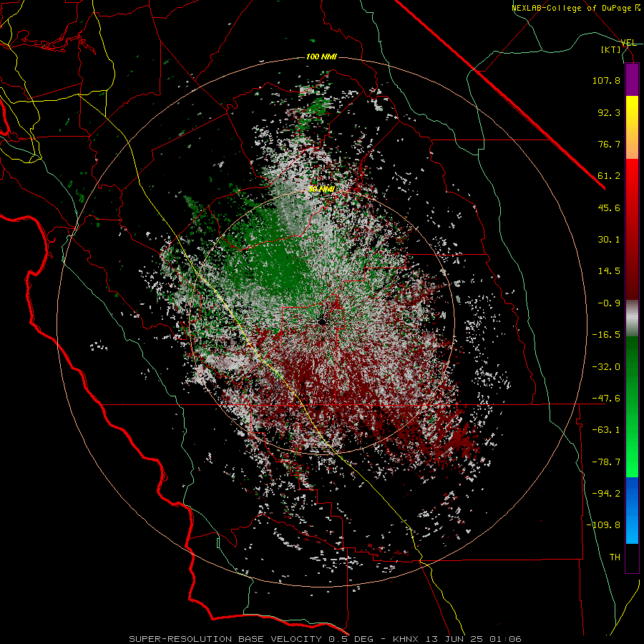Click the 61.2 velocity scale value
Image resolution: width=644 pixels, height=644 pixels.
click(x=609, y=176)
